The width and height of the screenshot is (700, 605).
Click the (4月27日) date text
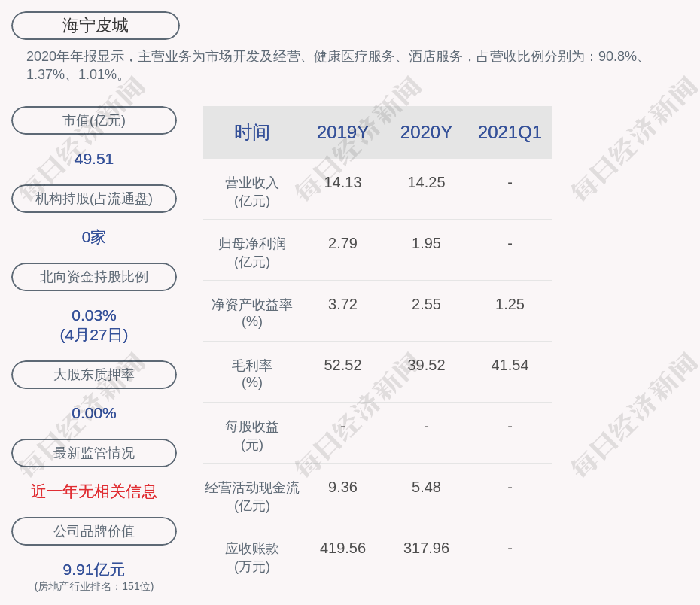pos(94,335)
